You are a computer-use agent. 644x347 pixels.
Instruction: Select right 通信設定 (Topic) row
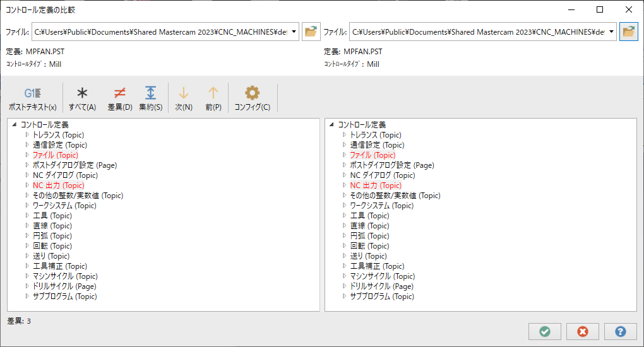pyautogui.click(x=377, y=145)
